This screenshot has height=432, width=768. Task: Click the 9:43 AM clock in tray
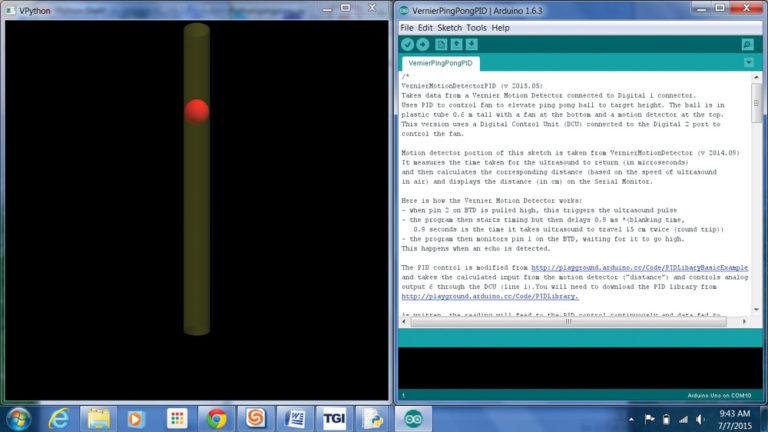[x=735, y=414]
